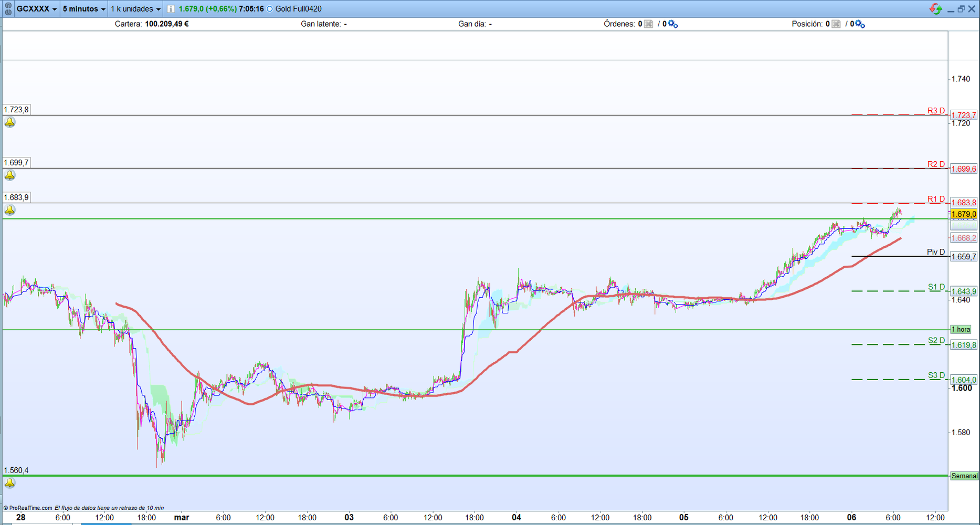Viewport: 980px width, 525px height.
Task: Click the 'mar' date marker on time axis
Action: point(182,518)
